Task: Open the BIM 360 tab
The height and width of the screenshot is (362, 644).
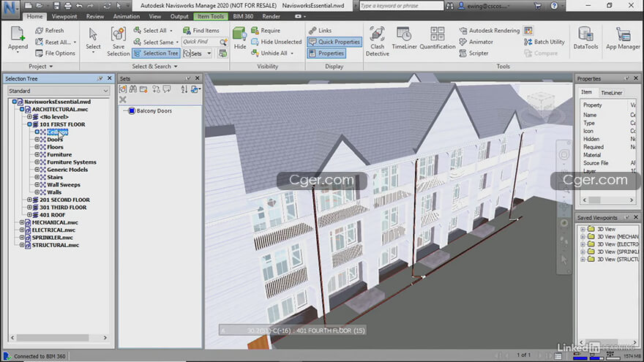Action: (x=243, y=16)
